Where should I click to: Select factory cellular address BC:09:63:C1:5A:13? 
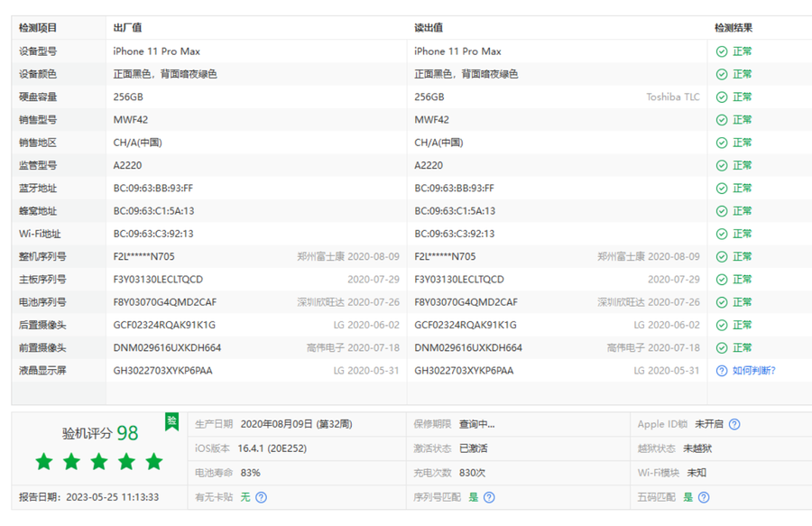point(153,211)
